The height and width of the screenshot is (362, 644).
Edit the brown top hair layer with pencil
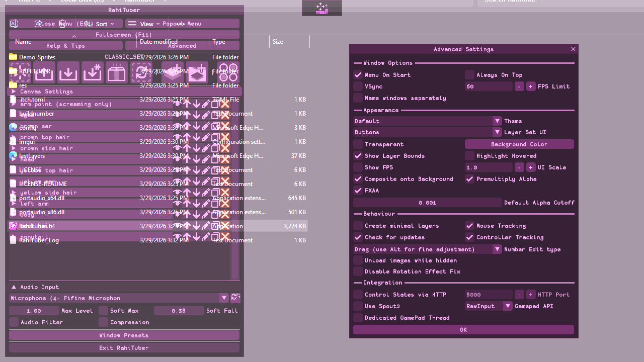tap(206, 137)
